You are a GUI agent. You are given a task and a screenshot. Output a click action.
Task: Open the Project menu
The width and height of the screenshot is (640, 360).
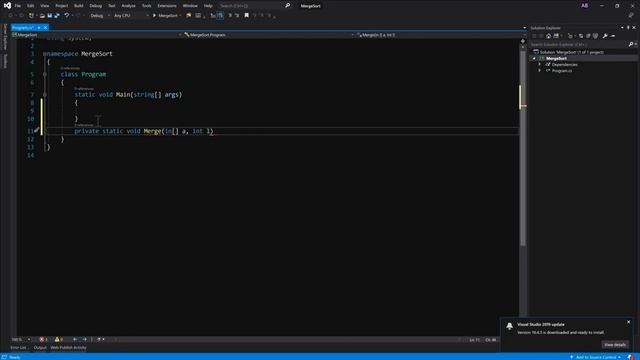[62, 6]
